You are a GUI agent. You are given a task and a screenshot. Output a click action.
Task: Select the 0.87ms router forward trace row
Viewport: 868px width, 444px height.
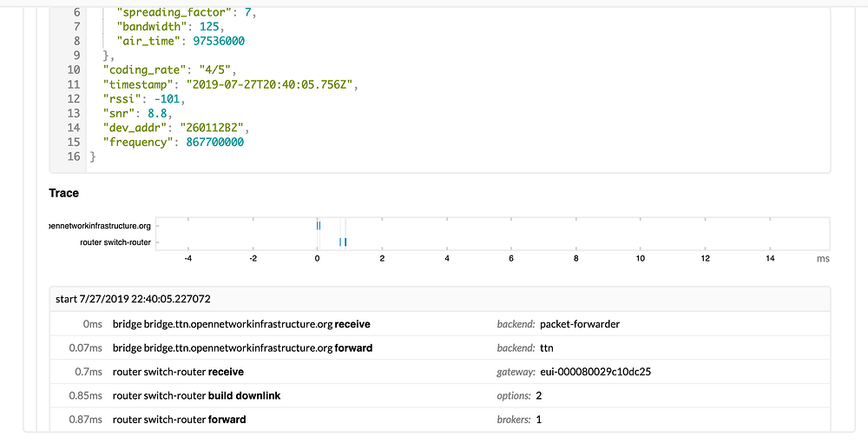coord(440,420)
